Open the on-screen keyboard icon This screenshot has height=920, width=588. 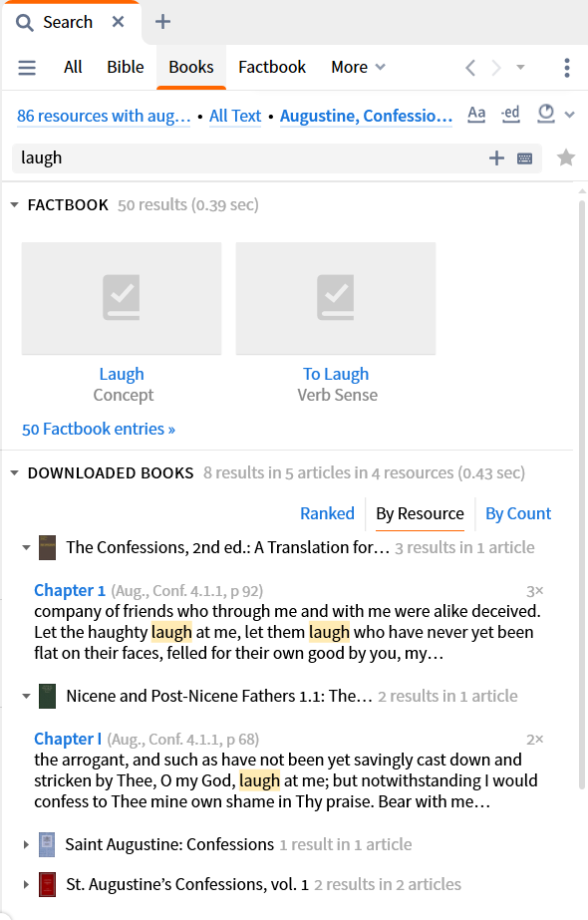[x=524, y=157]
